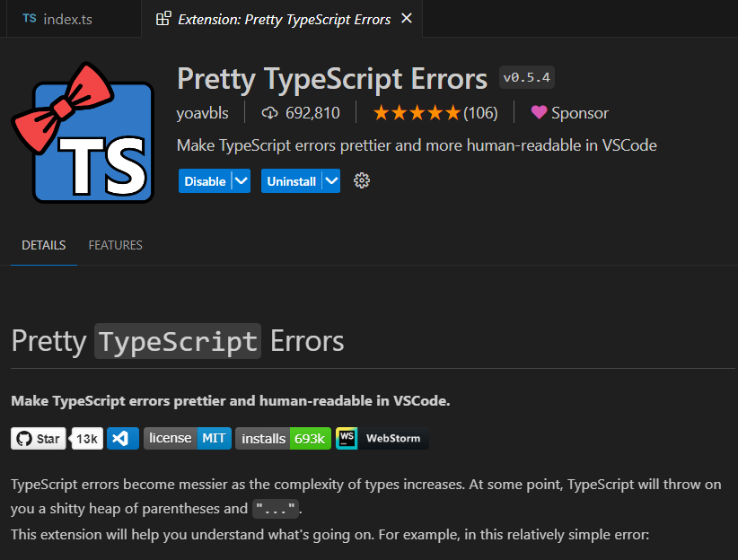Click the TS file icon on index.ts tab
The width and height of the screenshot is (738, 560).
pyautogui.click(x=30, y=18)
